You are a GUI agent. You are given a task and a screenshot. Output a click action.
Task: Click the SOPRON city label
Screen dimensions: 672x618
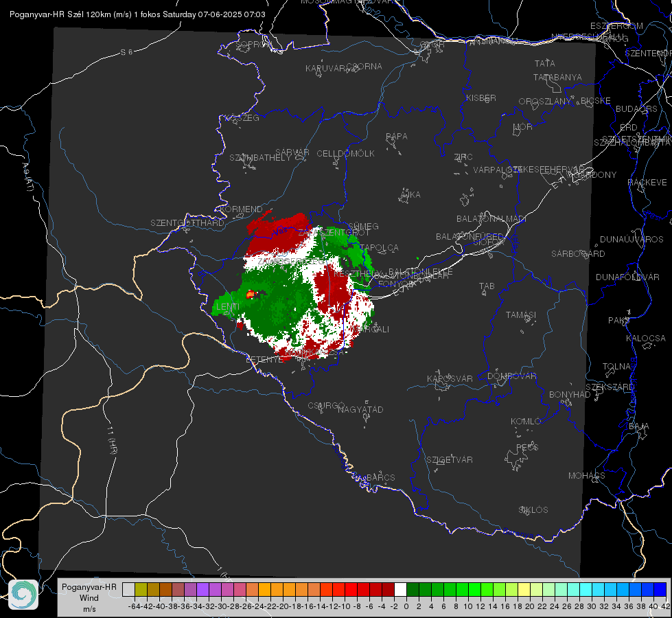(253, 44)
